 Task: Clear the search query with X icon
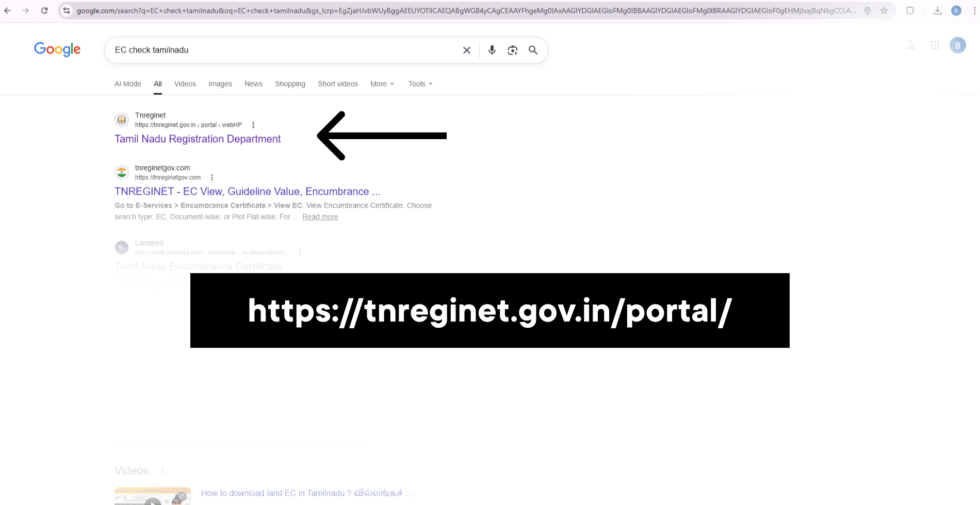pos(466,50)
